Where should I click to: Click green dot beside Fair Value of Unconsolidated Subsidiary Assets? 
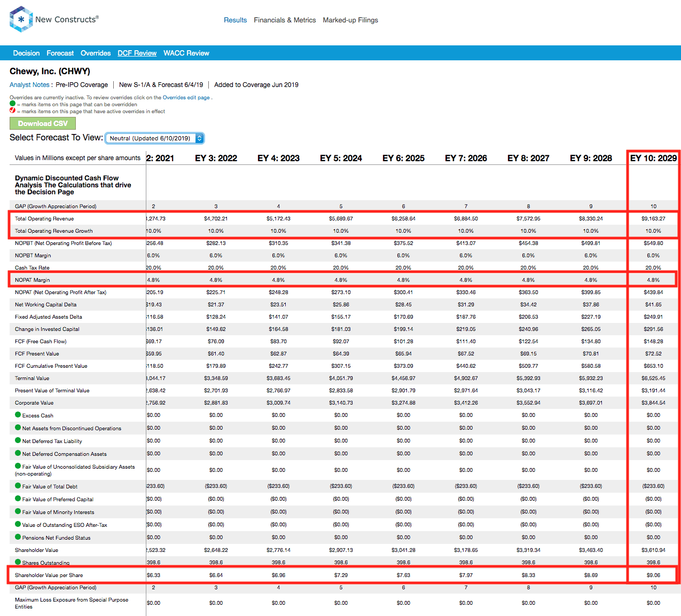point(18,466)
